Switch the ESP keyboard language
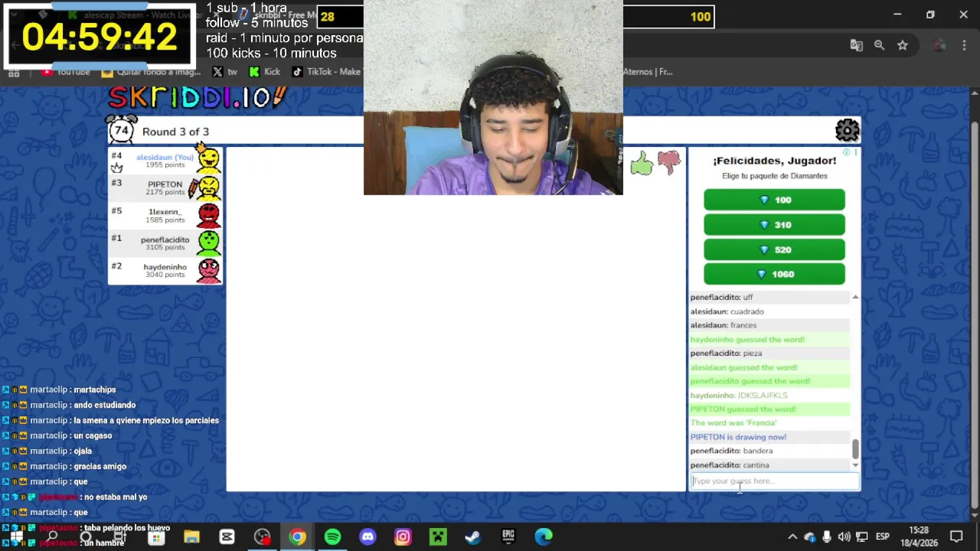 [x=884, y=536]
